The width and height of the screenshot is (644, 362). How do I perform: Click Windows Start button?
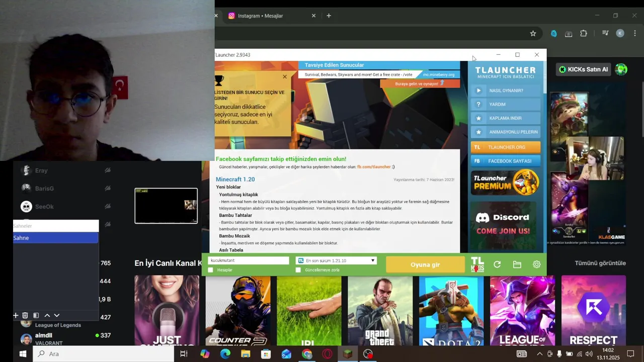tap(23, 354)
